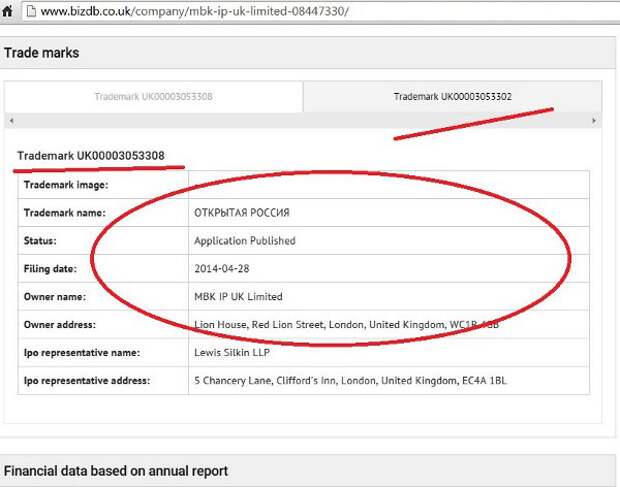Click the Financial data based on annual report header

(x=308, y=471)
